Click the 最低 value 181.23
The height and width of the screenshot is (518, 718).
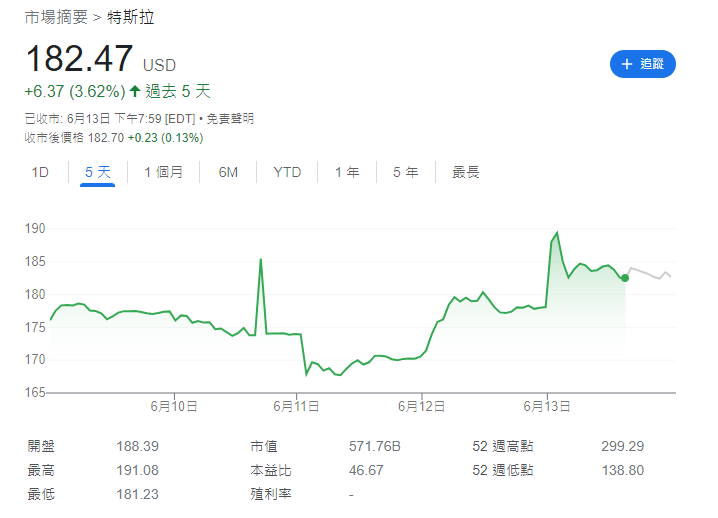[137, 494]
